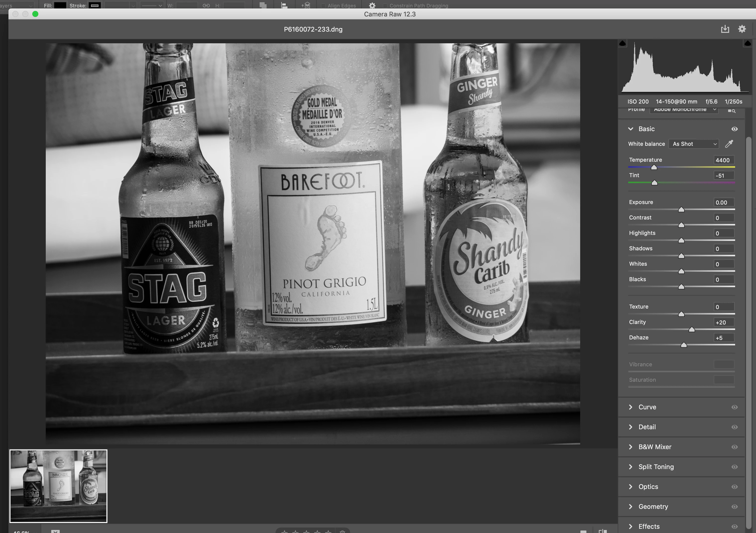Open the Optics panel section
The width and height of the screenshot is (756, 533).
pos(648,486)
